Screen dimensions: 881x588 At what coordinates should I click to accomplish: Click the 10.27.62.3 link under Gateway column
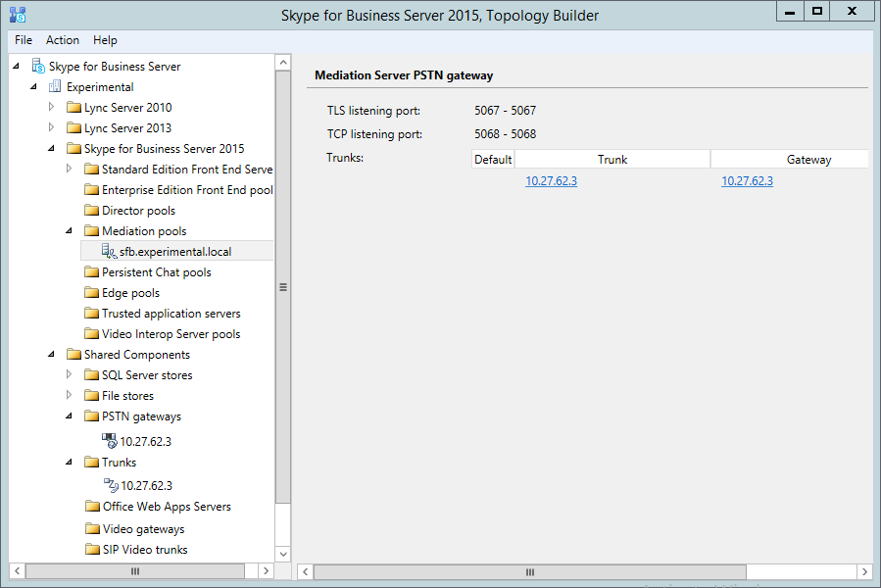click(x=747, y=181)
